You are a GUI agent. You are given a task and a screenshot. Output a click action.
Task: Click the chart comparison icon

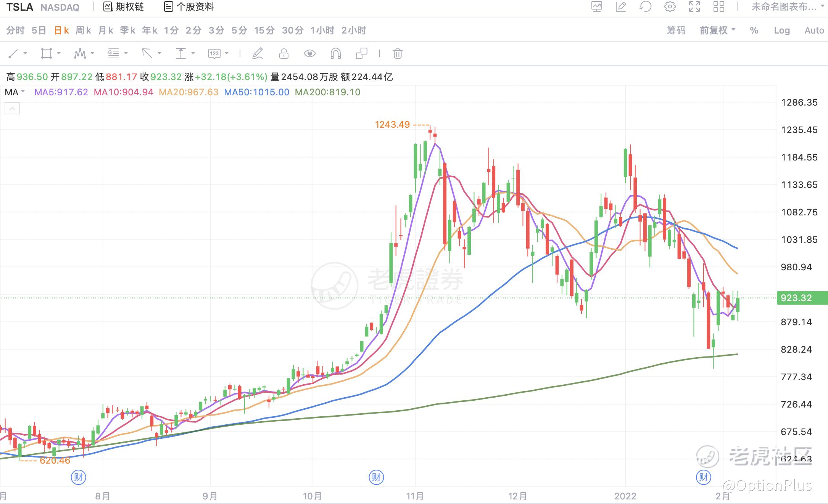(x=597, y=7)
